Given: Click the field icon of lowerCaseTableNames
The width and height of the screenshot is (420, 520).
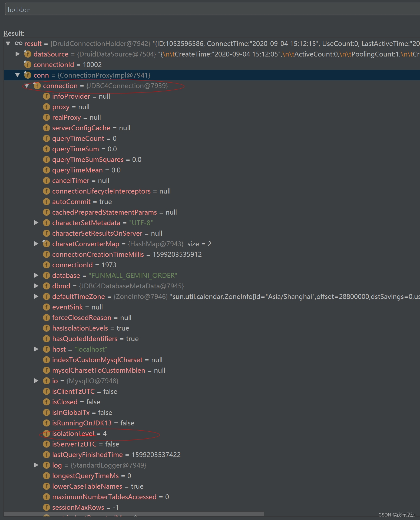Looking at the screenshot, I should click(x=47, y=486).
